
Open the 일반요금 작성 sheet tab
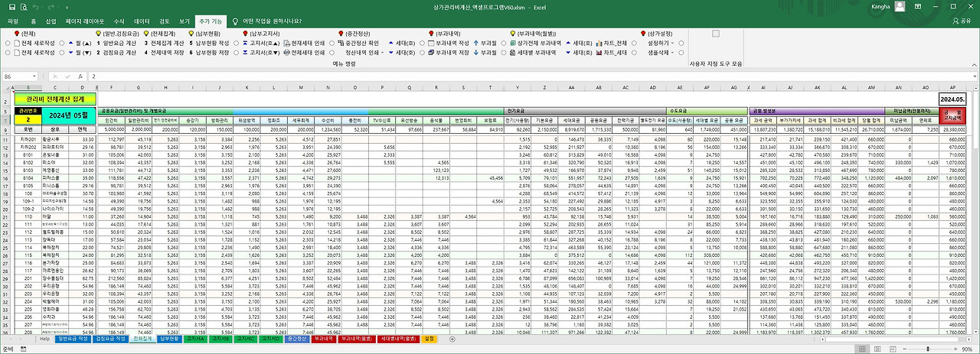(73, 339)
